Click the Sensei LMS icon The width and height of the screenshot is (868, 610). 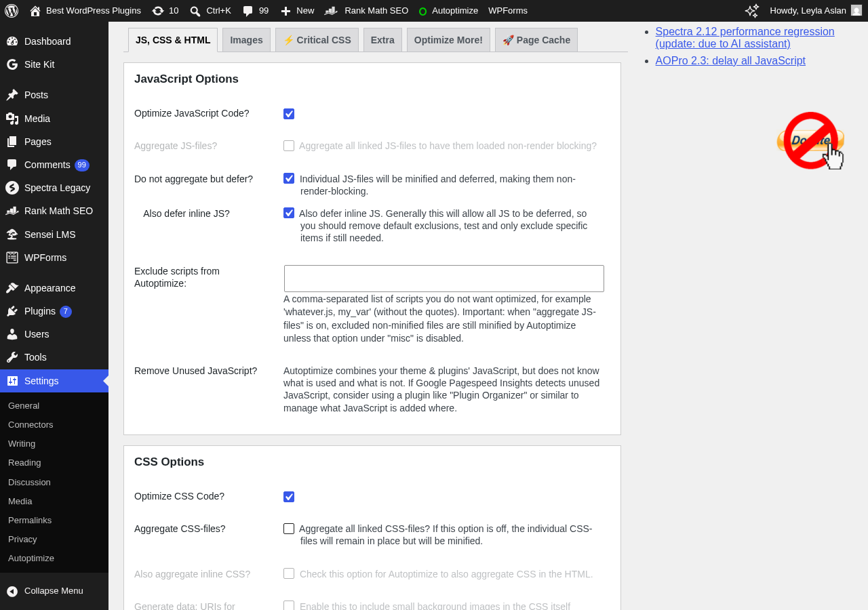(12, 235)
